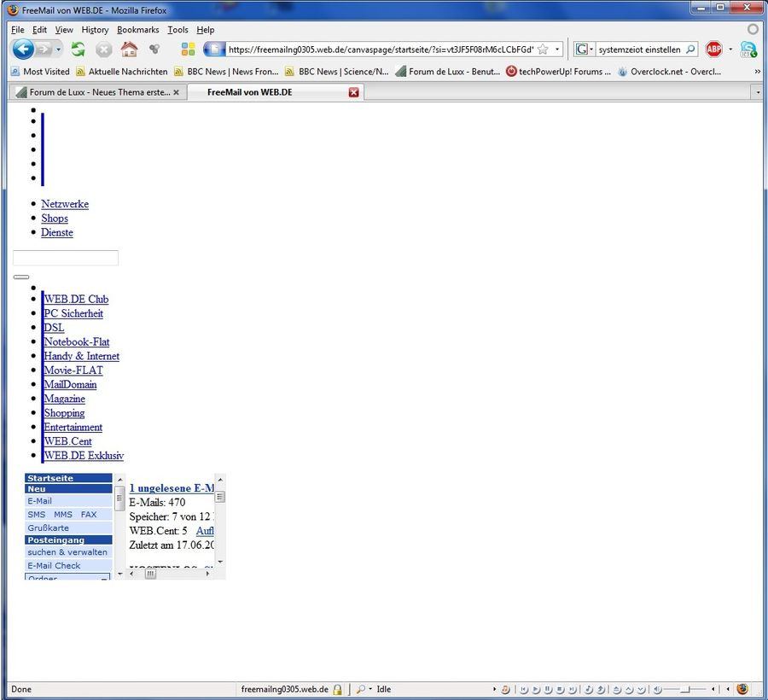768x700 pixels.
Task: Pause playback in status bar player
Action: click(548, 689)
